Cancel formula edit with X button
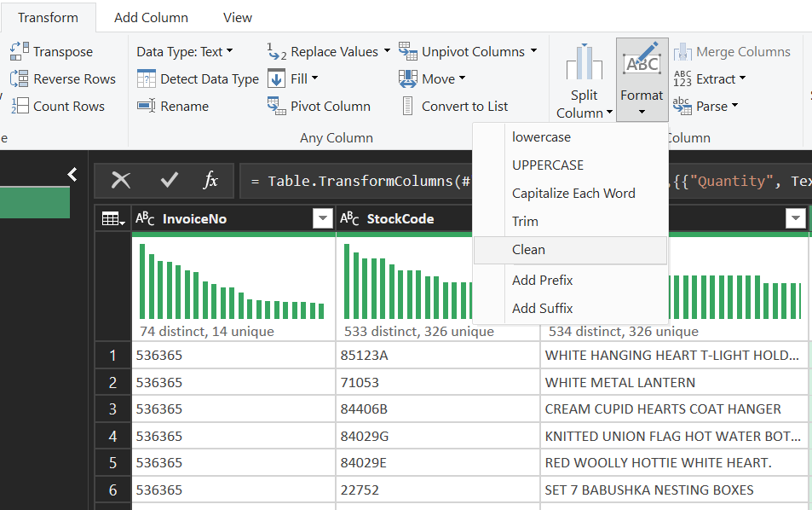This screenshot has height=510, width=812. 121,180
